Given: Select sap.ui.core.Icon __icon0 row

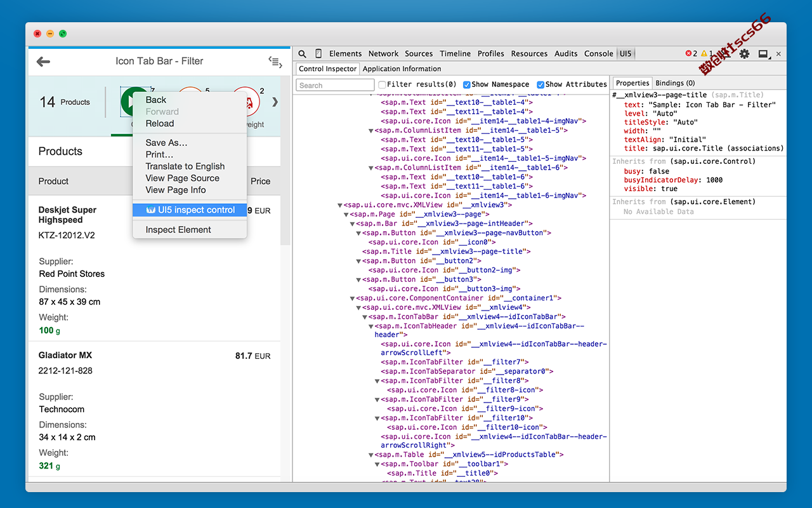Looking at the screenshot, I should (x=432, y=242).
